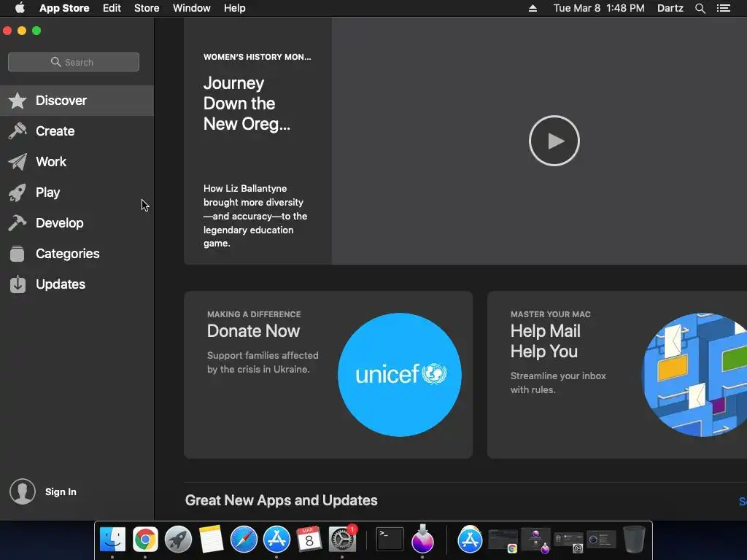Click the Making a Difference label

point(254,314)
